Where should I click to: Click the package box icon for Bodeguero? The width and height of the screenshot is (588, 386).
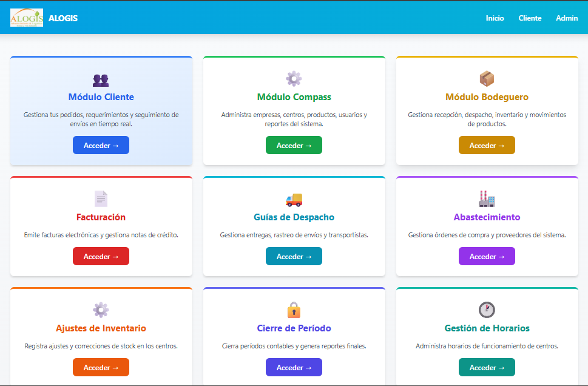pyautogui.click(x=487, y=78)
